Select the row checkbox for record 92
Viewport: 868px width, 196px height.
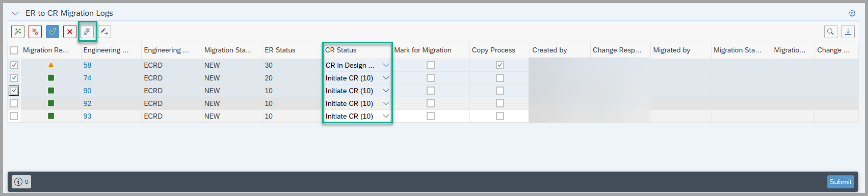tap(14, 103)
